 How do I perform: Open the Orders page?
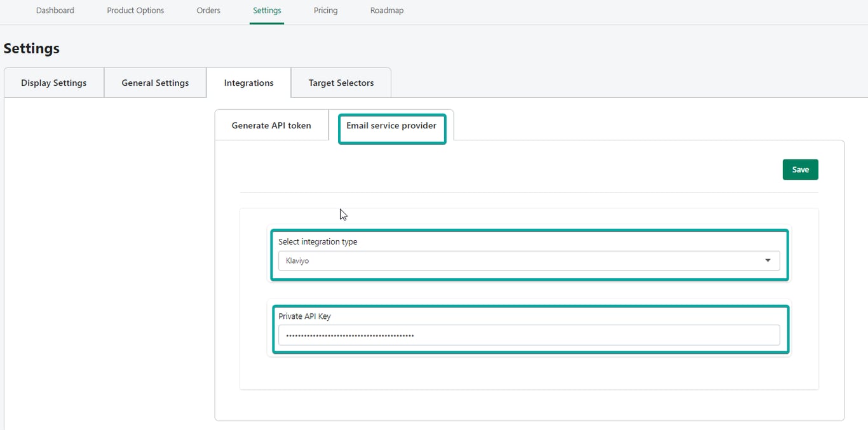[x=208, y=11]
